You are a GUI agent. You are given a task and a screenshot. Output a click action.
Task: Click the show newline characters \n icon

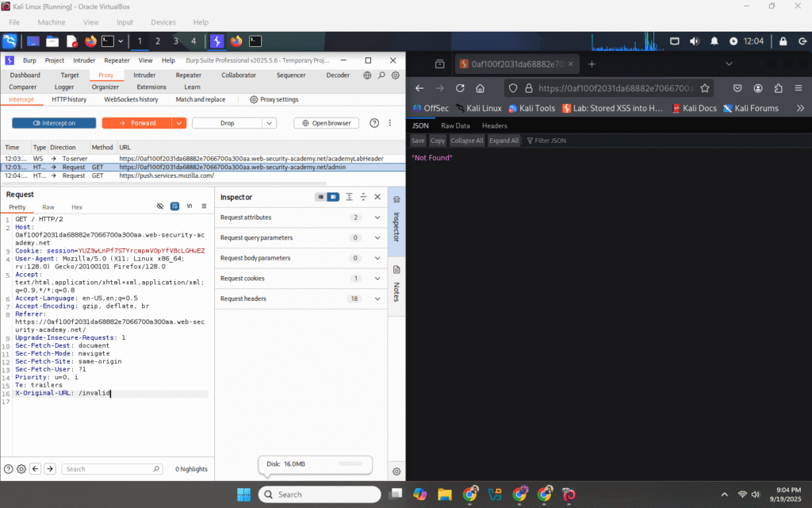pos(189,206)
